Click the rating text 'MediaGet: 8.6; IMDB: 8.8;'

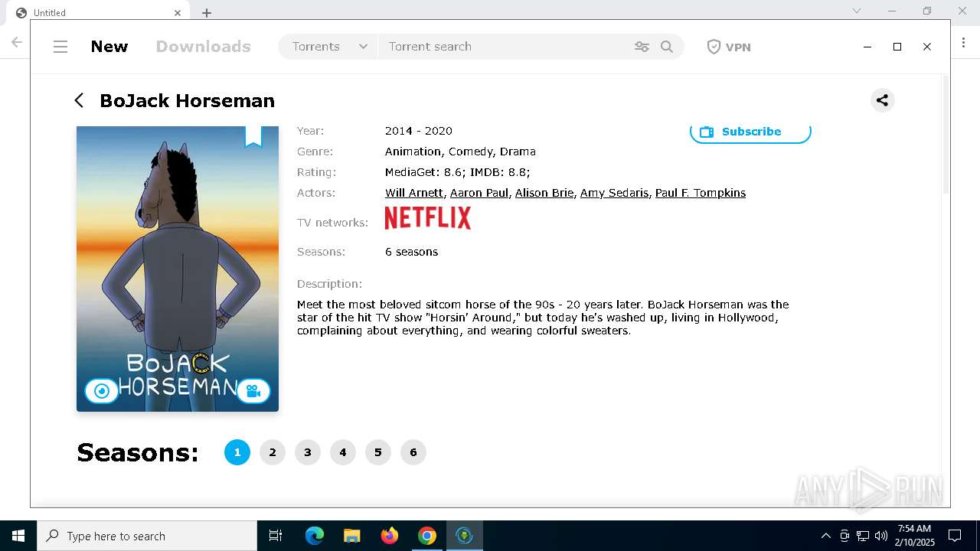(x=458, y=172)
